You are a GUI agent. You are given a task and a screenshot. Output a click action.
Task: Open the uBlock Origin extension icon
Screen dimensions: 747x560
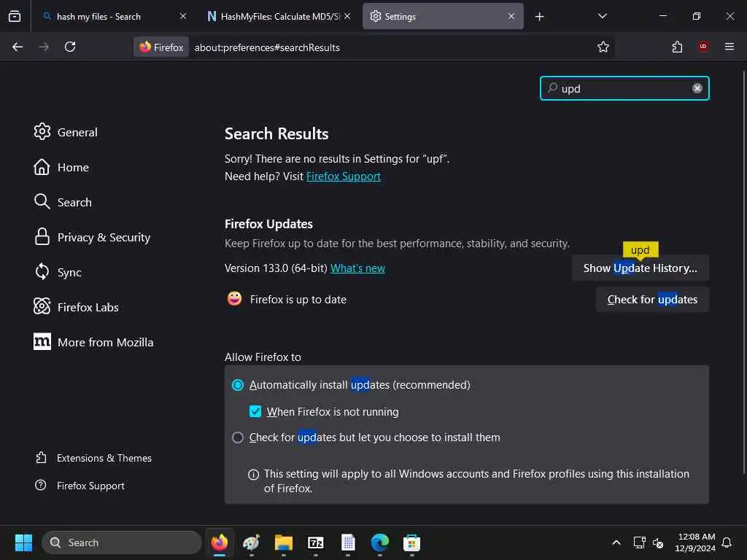click(703, 47)
